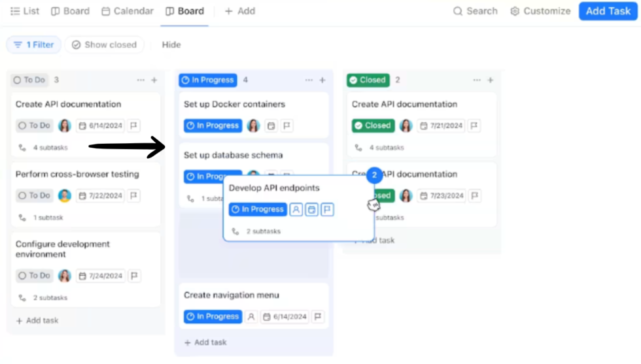
Task: Switch to the Calendar view tab
Action: [x=128, y=11]
